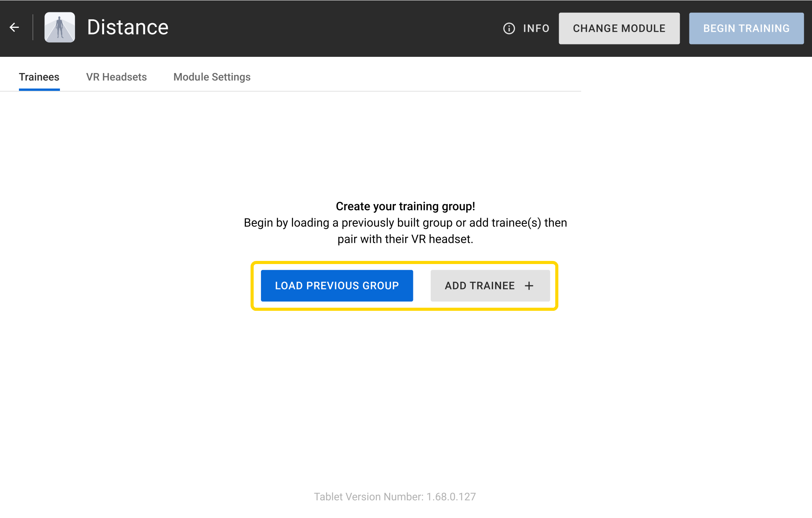The height and width of the screenshot is (518, 812).
Task: Click the circular info icon beside INFO
Action: 508,28
